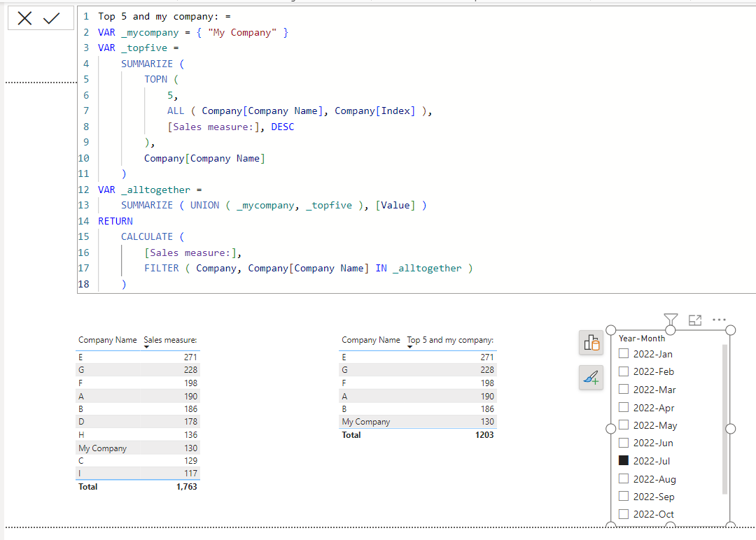Image resolution: width=756 pixels, height=540 pixels.
Task: Click the "My Company" string in formula
Action: click(x=242, y=32)
